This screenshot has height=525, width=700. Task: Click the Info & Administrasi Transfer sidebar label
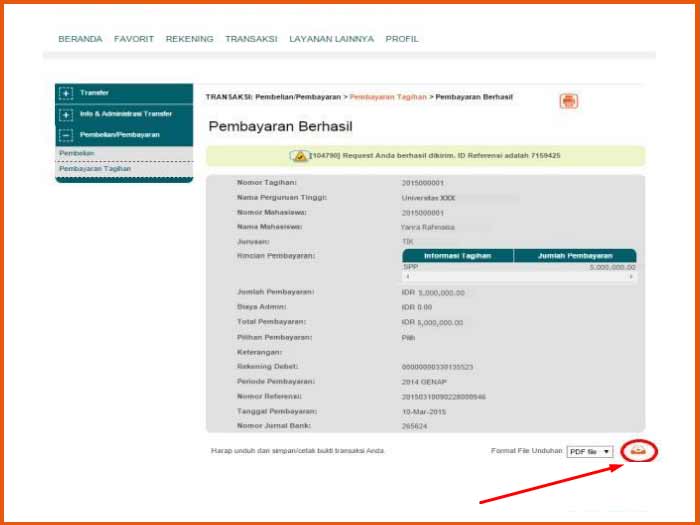coord(126,114)
